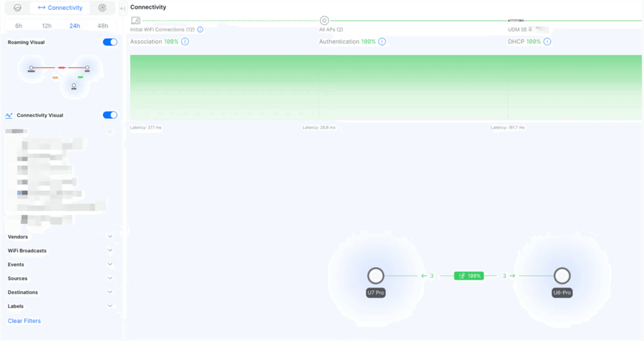Image resolution: width=644 pixels, height=341 pixels.
Task: Click the DHCP 100% label
Action: [x=525, y=41]
